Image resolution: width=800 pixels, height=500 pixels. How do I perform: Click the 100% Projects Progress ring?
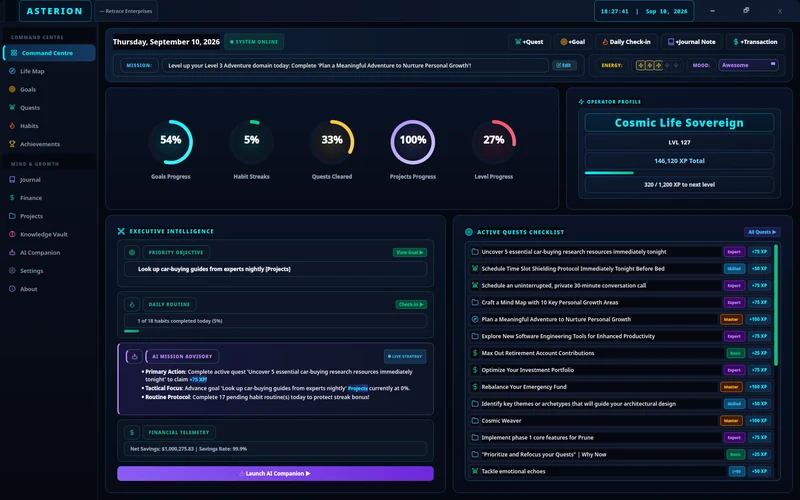413,142
